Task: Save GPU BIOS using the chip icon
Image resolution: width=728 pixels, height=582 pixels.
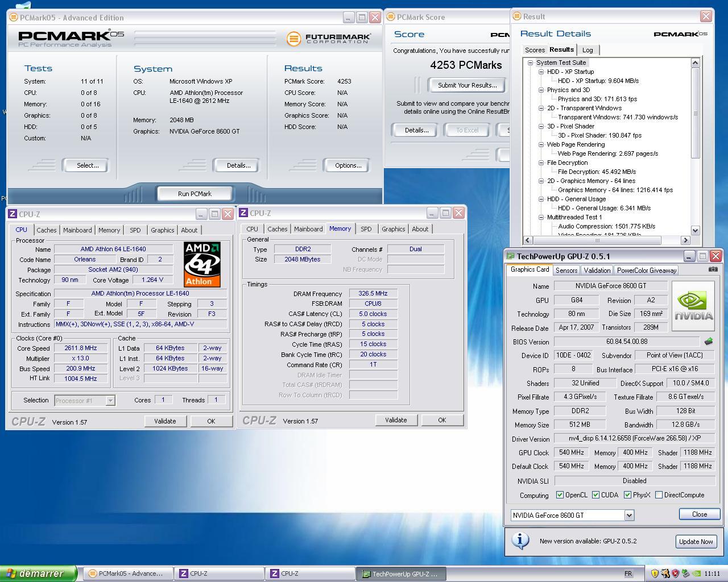Action: 709,342
